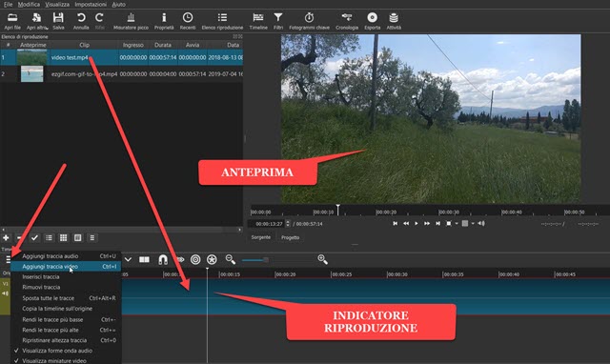This screenshot has width=610, height=364.
Task: Choose Rimuovi traccia
Action: tap(66, 287)
